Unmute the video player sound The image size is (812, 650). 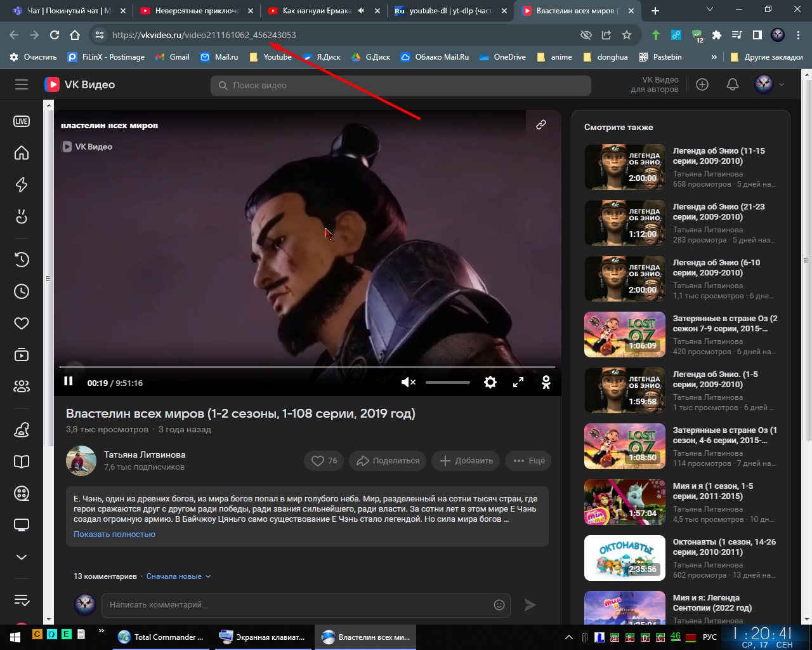click(409, 382)
